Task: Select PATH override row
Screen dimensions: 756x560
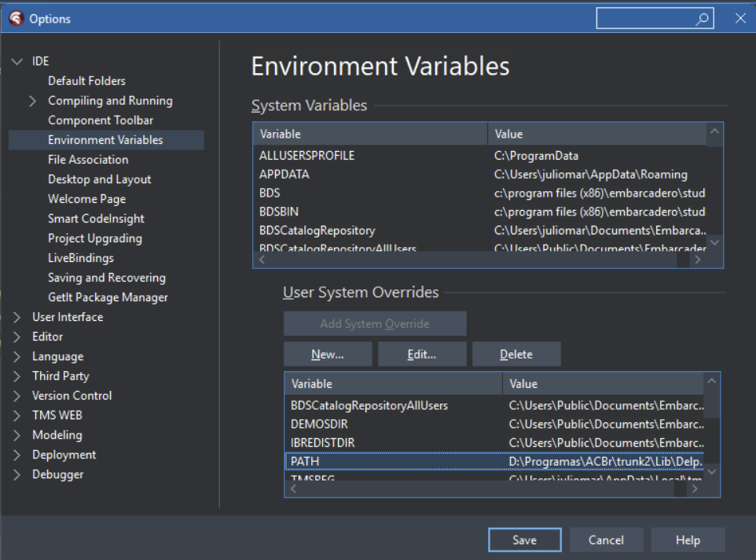Action: click(x=494, y=462)
